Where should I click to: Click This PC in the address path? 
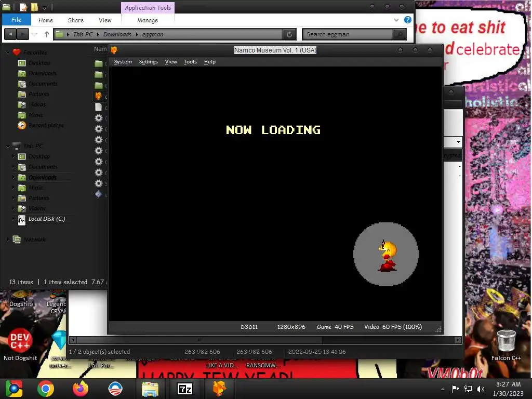[x=83, y=34]
